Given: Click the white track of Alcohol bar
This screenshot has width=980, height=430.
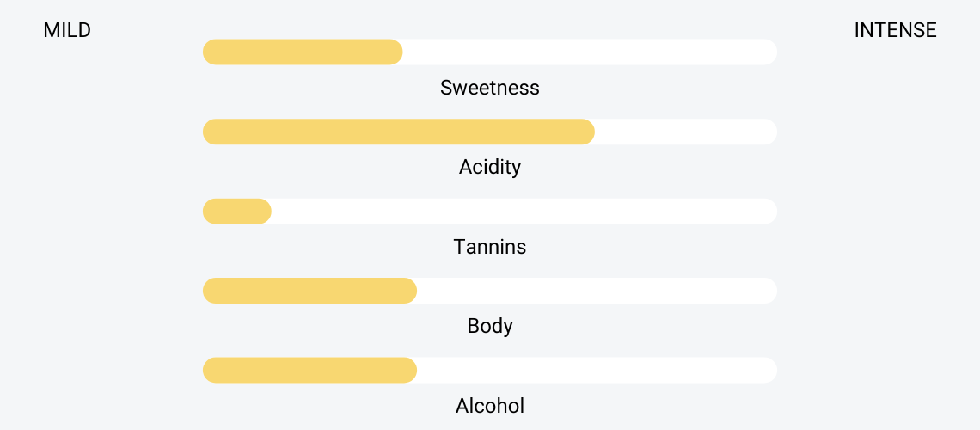Looking at the screenshot, I should click(597, 370).
